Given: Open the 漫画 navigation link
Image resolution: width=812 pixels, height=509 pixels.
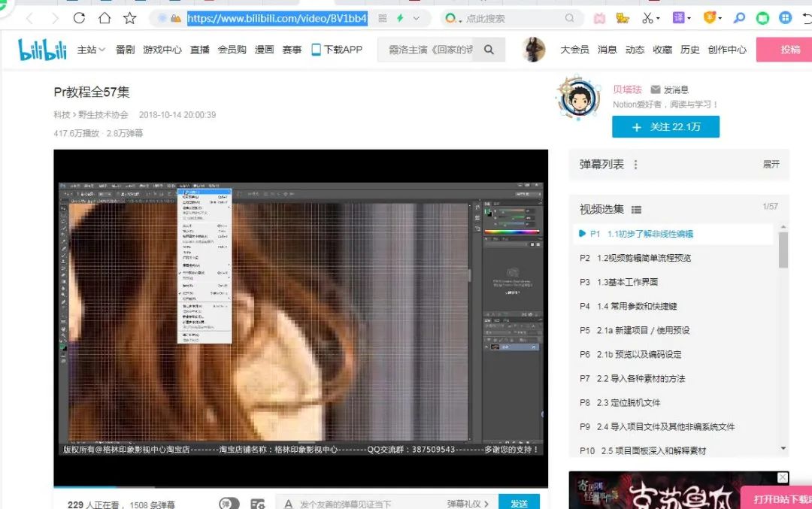Looking at the screenshot, I should 264,50.
